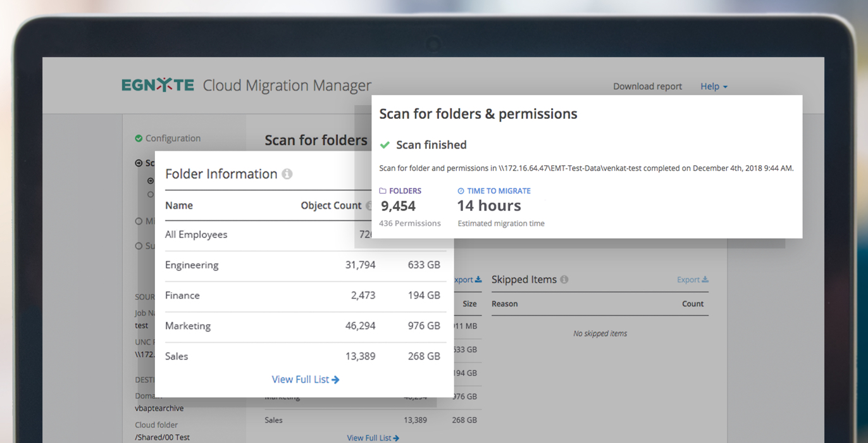Click the info icon beside Folder Information
This screenshot has height=443, width=868.
coord(287,174)
